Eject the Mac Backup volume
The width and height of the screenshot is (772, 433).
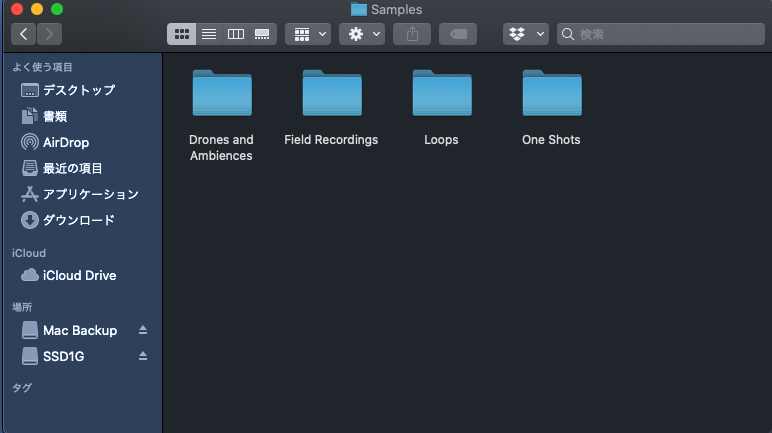[x=143, y=330]
